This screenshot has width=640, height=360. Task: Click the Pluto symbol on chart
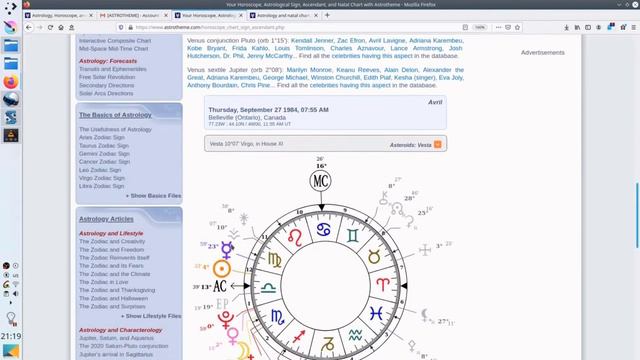pyautogui.click(x=225, y=320)
